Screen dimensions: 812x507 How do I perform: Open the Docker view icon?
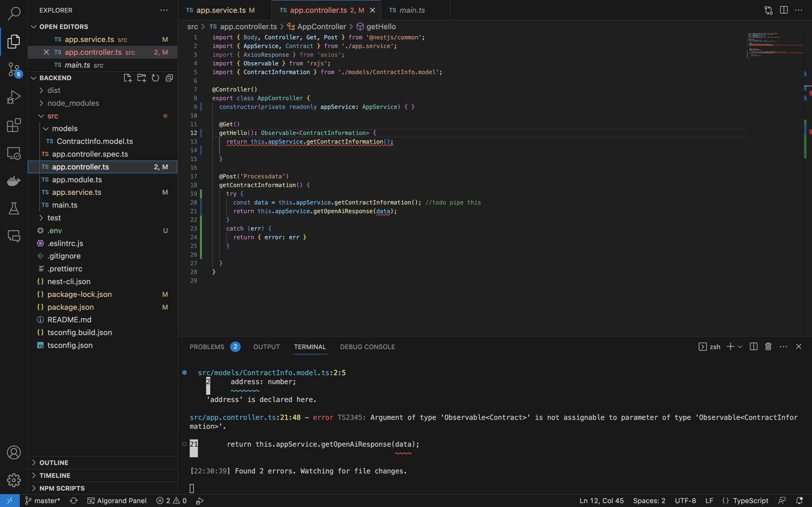pyautogui.click(x=14, y=181)
